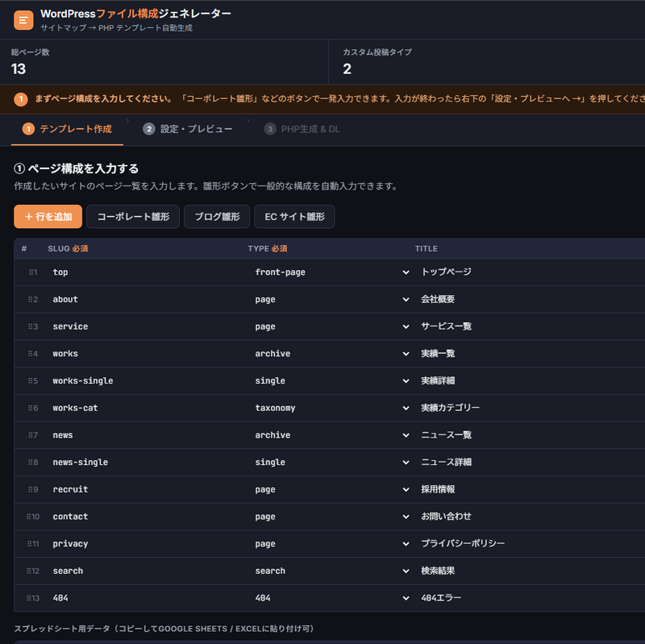The width and height of the screenshot is (645, 644).
Task: Switch to 設定・プレビュー tab
Action: pos(188,129)
